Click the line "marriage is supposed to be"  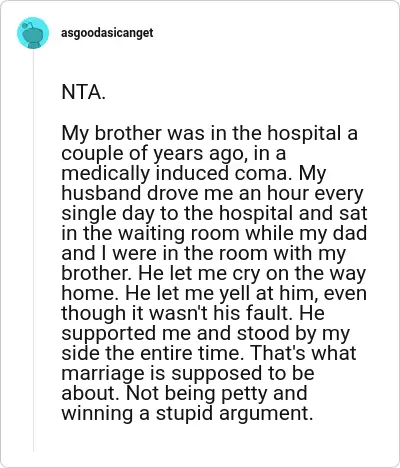[x=188, y=373]
